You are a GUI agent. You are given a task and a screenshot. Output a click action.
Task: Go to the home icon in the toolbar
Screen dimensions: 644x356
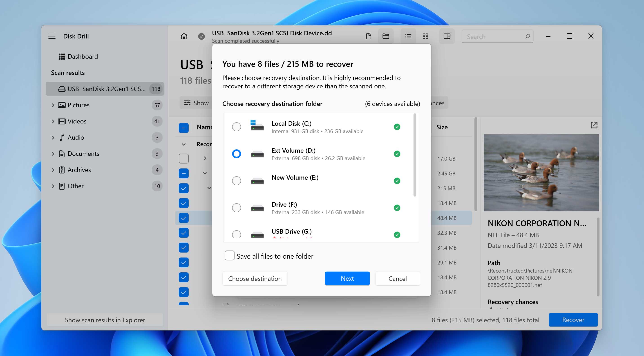(x=184, y=36)
